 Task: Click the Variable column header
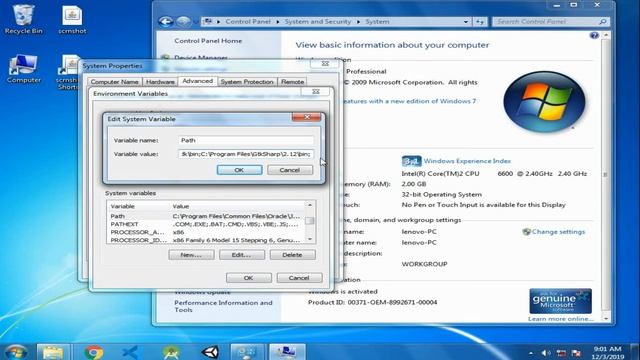click(x=139, y=206)
